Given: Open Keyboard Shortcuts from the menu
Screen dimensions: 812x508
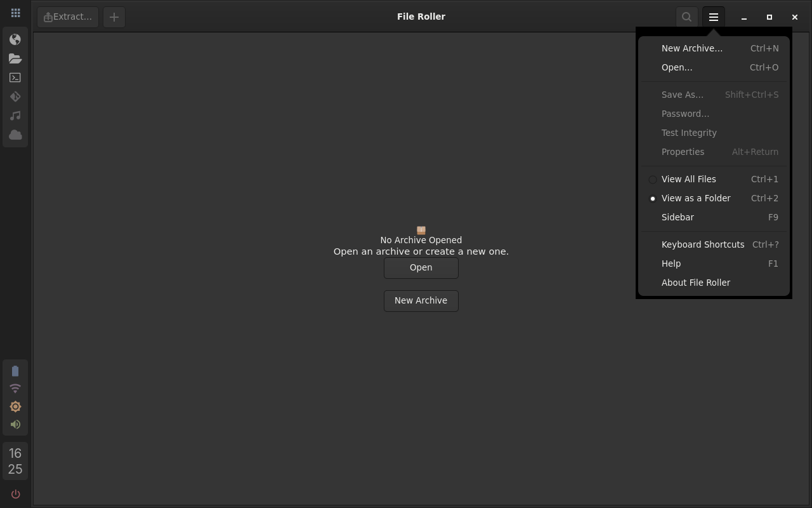Looking at the screenshot, I should 714,244.
